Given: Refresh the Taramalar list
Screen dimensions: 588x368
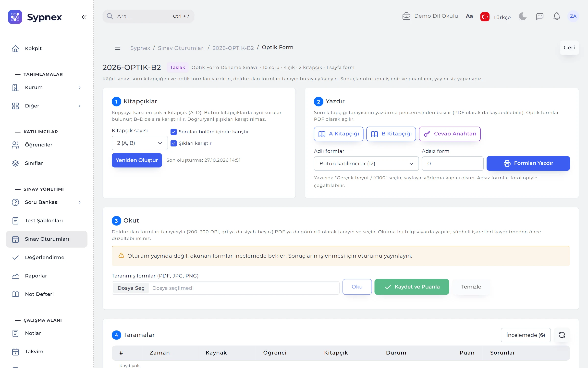Looking at the screenshot, I should click(562, 335).
